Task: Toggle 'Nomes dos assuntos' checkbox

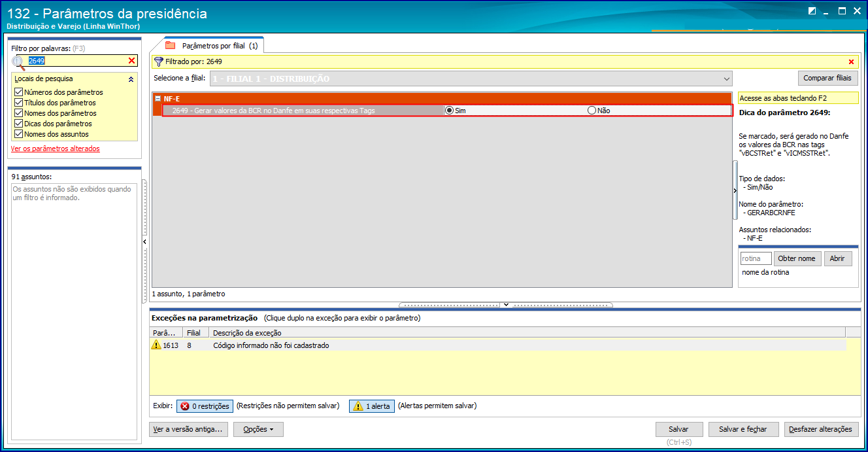Action: (18, 134)
